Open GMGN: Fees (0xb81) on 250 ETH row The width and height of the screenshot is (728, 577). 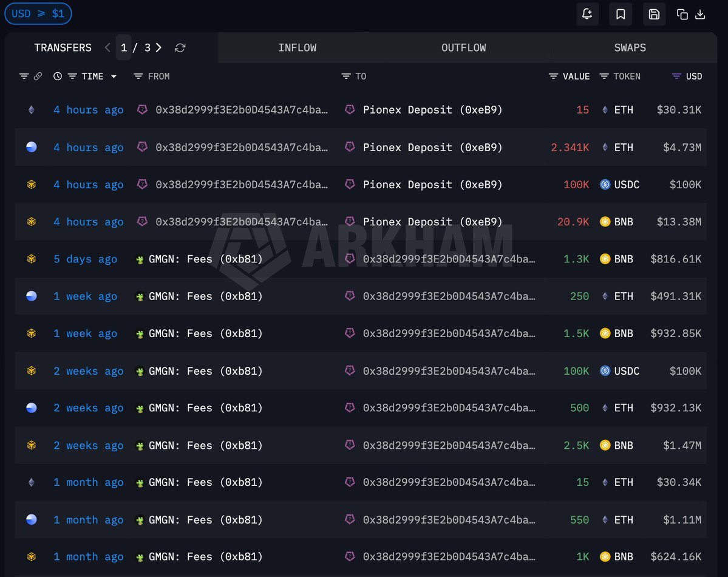[205, 296]
